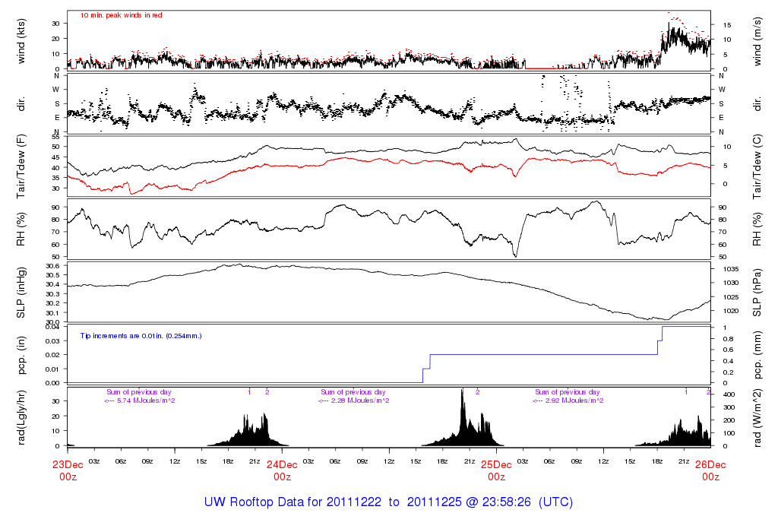
Task: Click the '5.74 MJoules/m^2' daily sum
Action: tap(146, 401)
